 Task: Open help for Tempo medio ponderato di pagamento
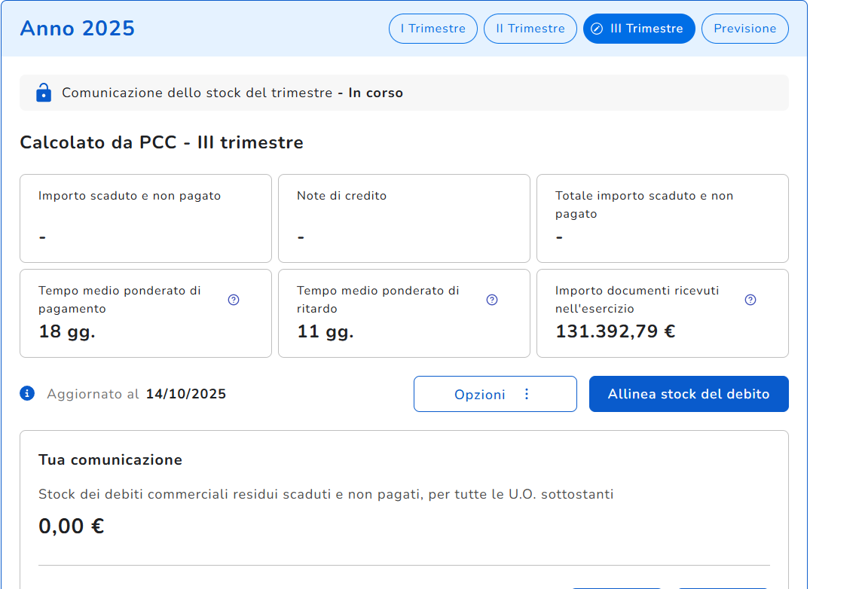[x=234, y=300]
